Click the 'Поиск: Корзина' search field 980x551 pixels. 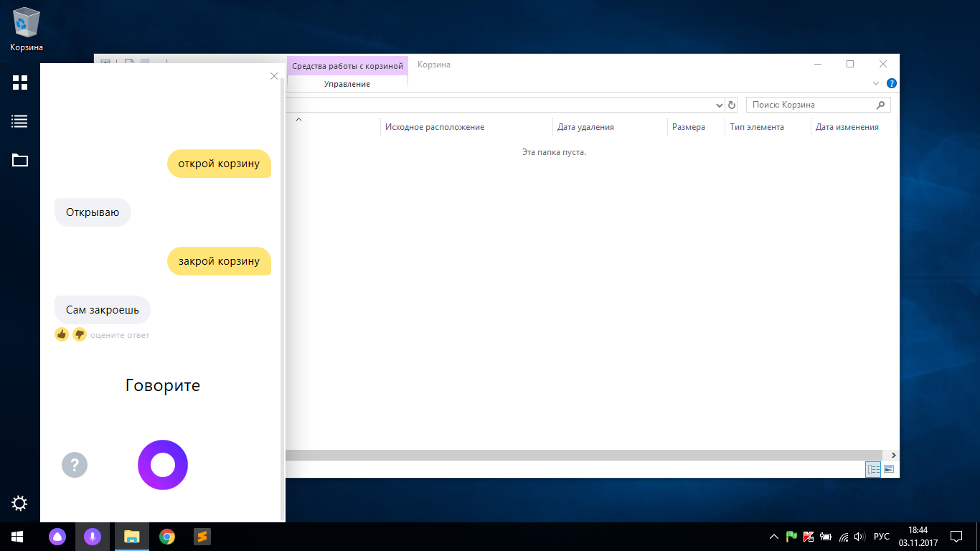[x=811, y=105]
